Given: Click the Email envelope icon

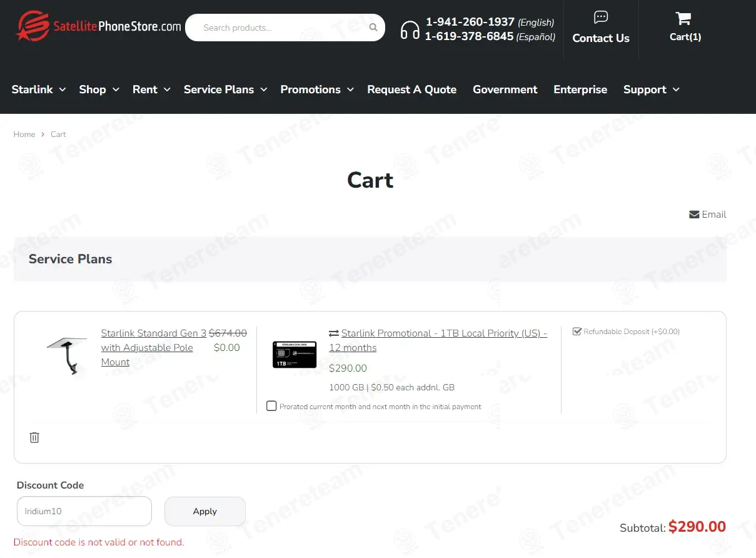Looking at the screenshot, I should point(694,215).
